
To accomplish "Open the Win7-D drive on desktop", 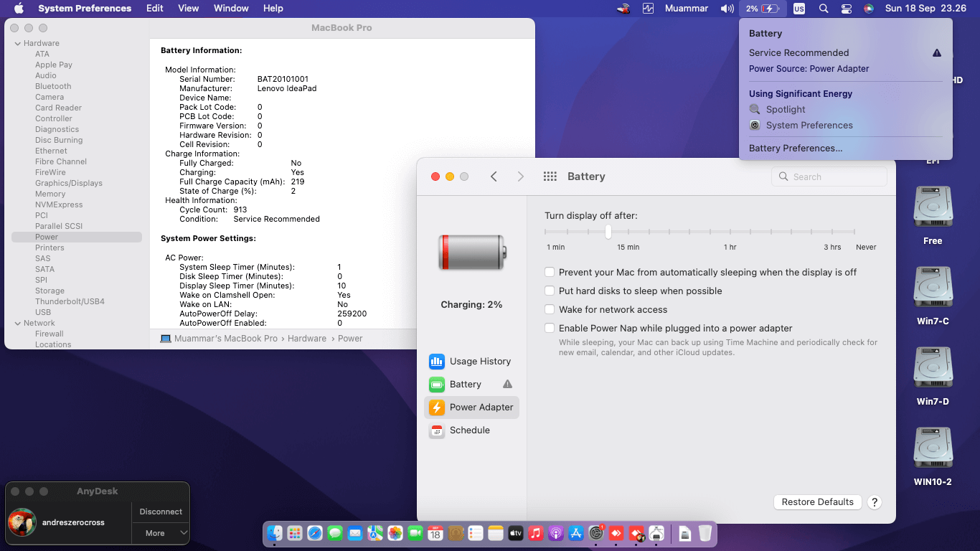I will point(933,376).
